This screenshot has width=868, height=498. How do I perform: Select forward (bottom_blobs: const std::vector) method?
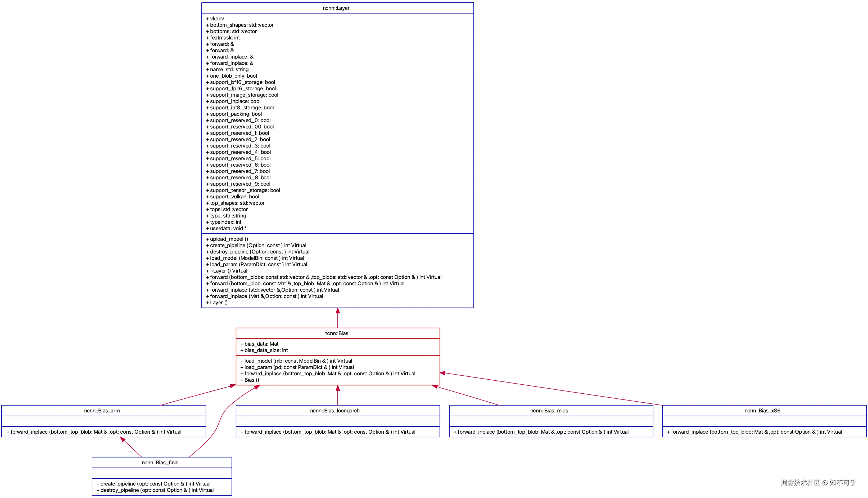pyautogui.click(x=323, y=277)
